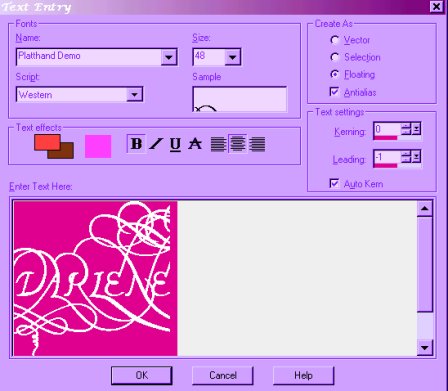Image resolution: width=448 pixels, height=391 pixels.
Task: Open the magenta texture swatch
Action: click(x=98, y=146)
